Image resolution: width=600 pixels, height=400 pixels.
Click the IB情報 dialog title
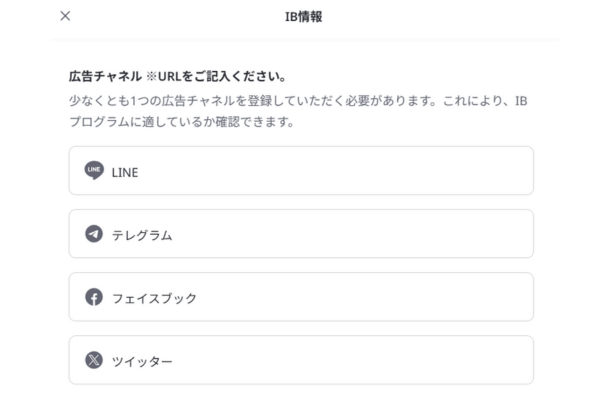pyautogui.click(x=303, y=17)
